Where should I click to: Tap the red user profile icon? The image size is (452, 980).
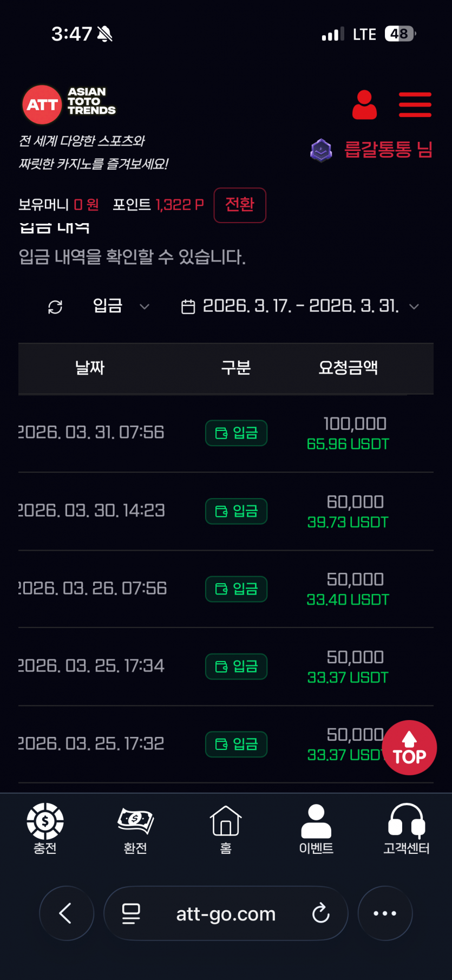364,104
